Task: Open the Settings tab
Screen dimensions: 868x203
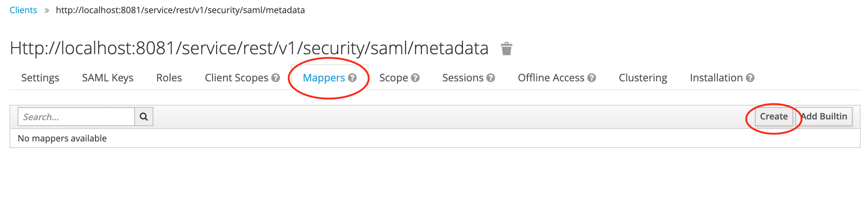Action: tap(40, 78)
